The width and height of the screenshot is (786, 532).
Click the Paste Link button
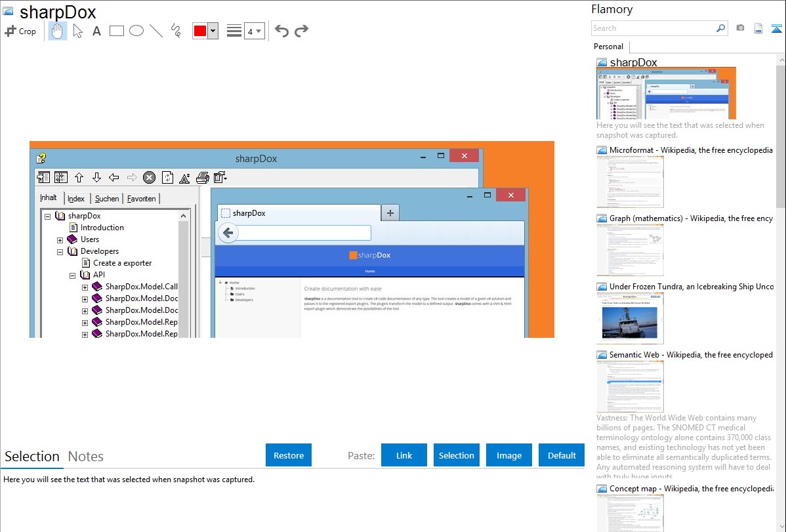(x=404, y=455)
